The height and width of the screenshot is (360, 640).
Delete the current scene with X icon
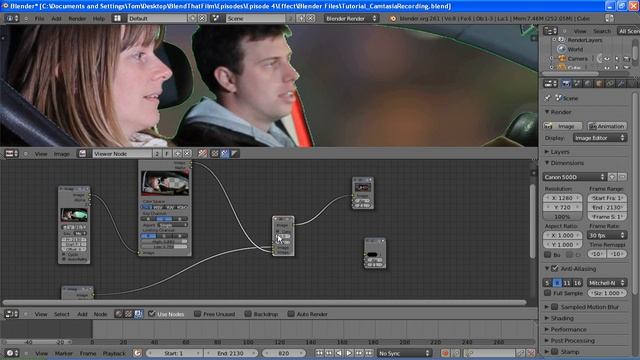[x=311, y=18]
